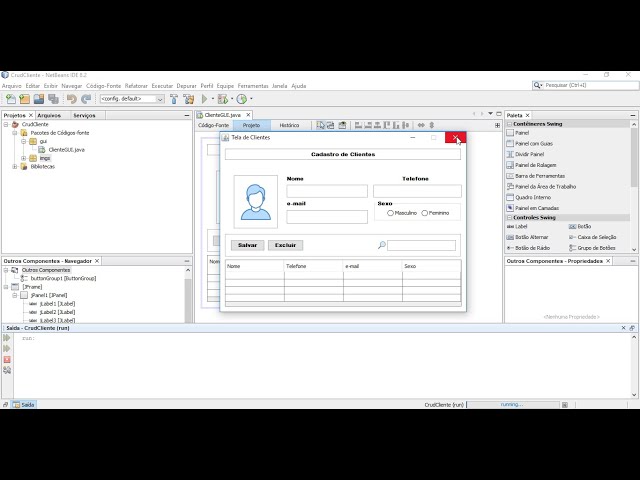Close the Saída output panel

(623, 328)
